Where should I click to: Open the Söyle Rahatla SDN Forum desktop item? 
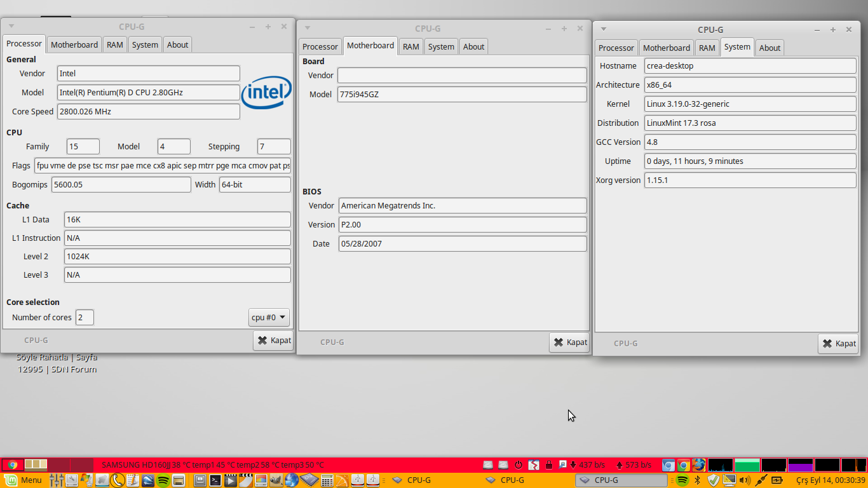tap(57, 363)
